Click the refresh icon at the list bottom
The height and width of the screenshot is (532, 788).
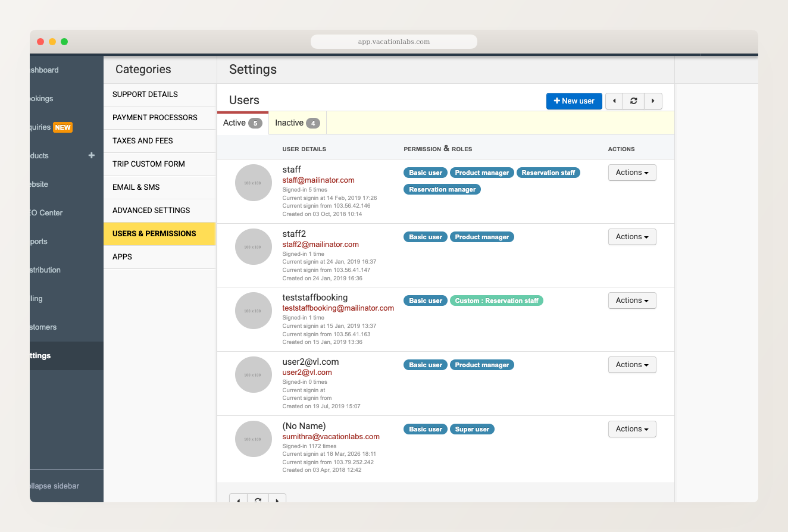coord(258,500)
